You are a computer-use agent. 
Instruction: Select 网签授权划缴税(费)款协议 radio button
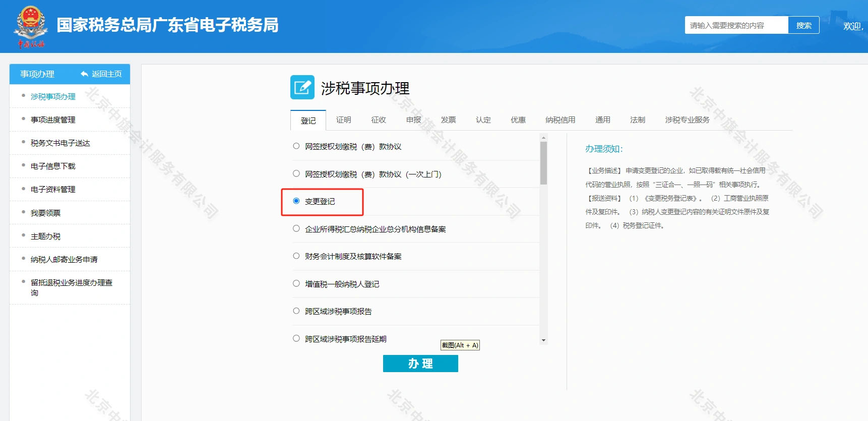pyautogui.click(x=296, y=146)
